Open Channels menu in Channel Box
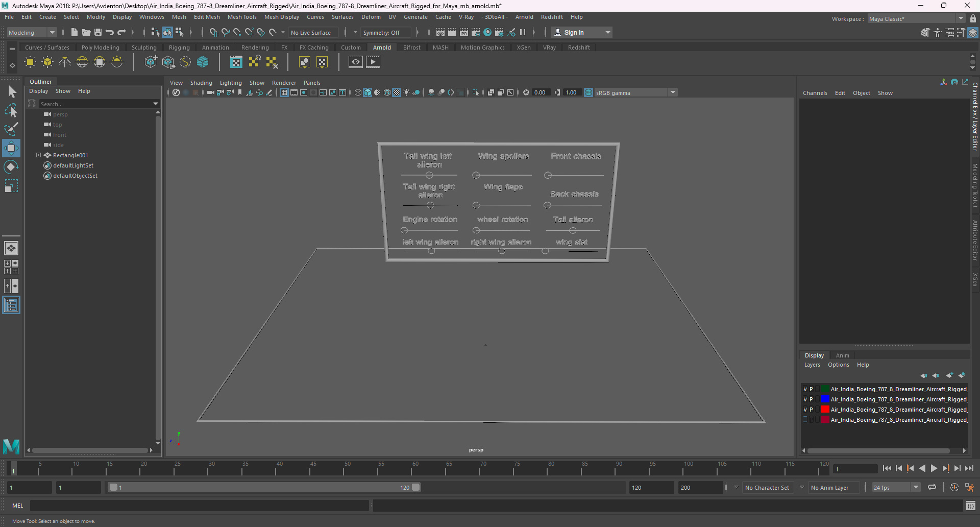 click(x=815, y=93)
